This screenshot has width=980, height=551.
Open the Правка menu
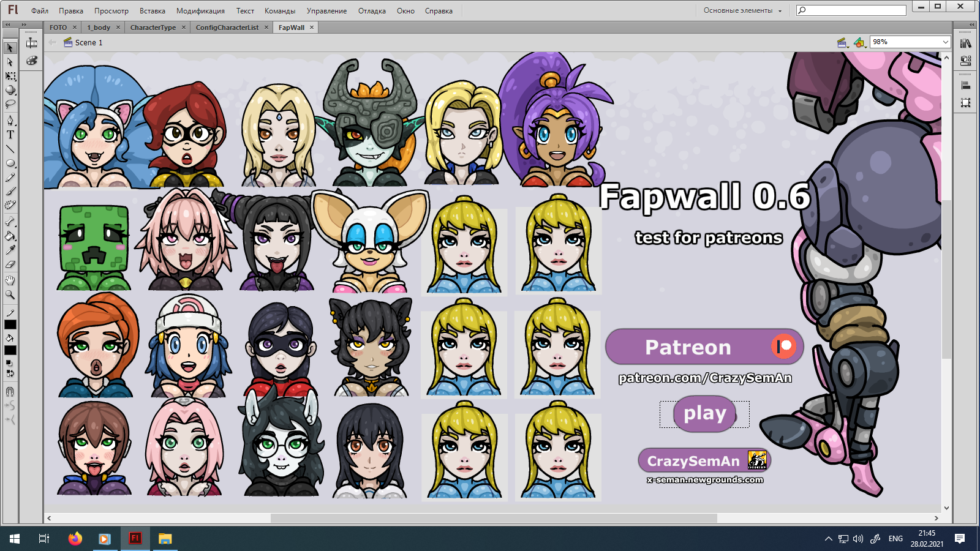point(71,11)
